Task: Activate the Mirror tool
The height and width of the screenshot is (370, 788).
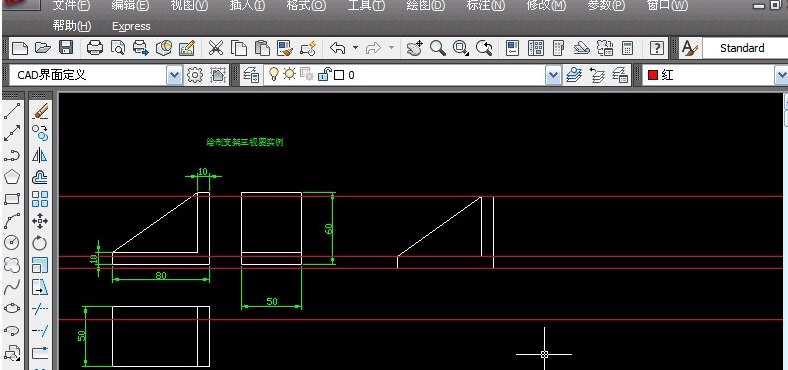Action: tap(40, 155)
